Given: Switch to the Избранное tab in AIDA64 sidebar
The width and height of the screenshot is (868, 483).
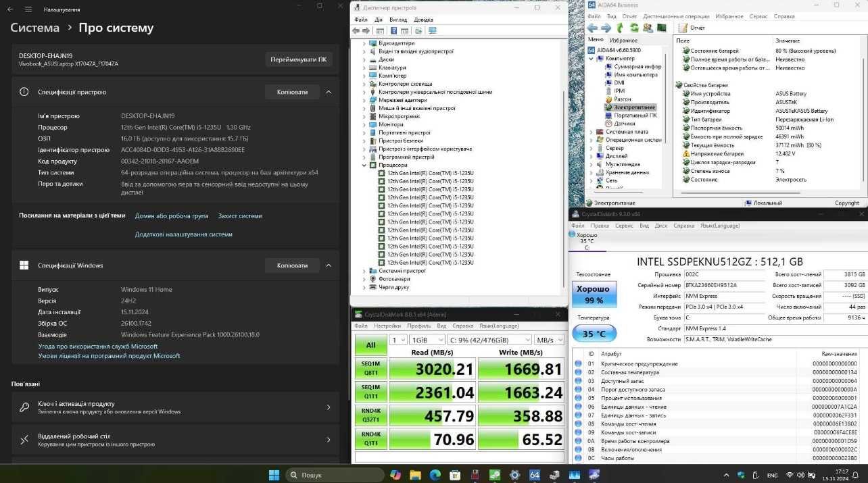Looking at the screenshot, I should (x=623, y=41).
